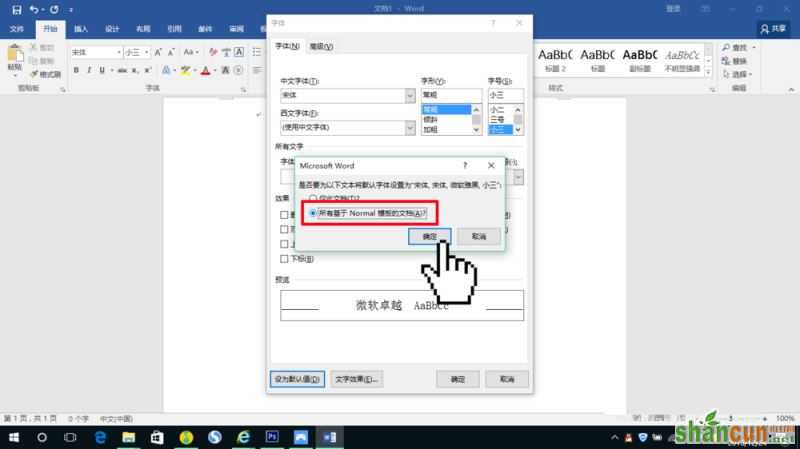Image resolution: width=800 pixels, height=449 pixels.
Task: Toggle Underline formatting in ribbon
Action: point(102,70)
